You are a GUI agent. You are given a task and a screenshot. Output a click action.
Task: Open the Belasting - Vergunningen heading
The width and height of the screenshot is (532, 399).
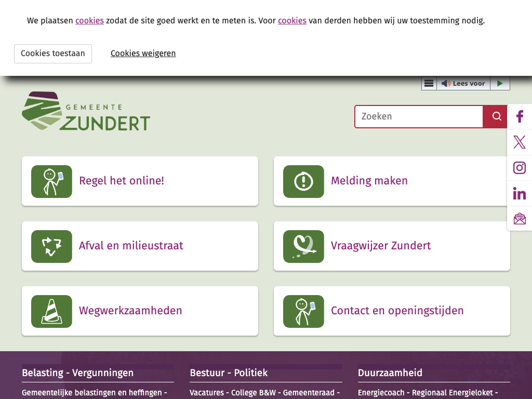tap(78, 373)
